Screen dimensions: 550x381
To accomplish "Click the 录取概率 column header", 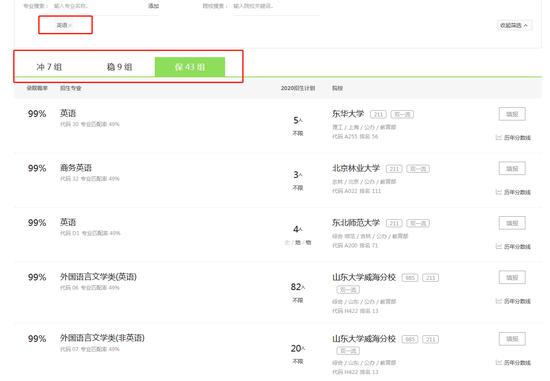I will 37,88.
